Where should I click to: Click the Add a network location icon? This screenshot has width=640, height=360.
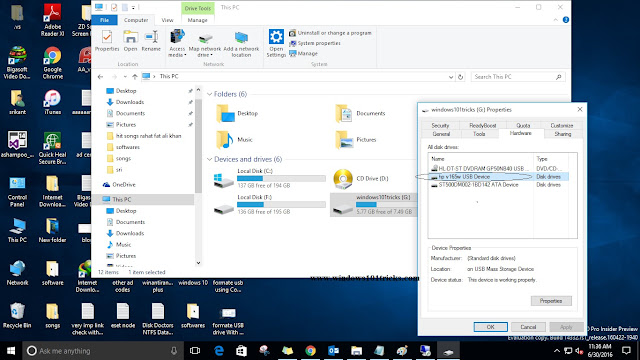(241, 43)
